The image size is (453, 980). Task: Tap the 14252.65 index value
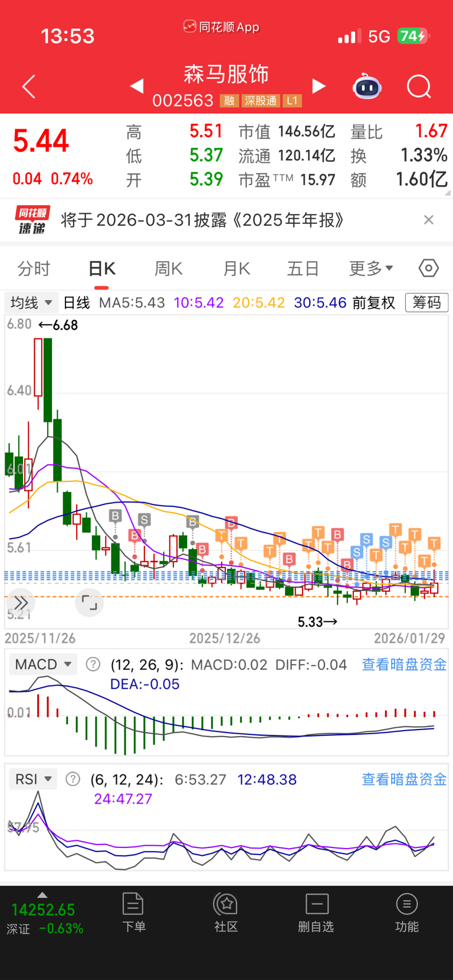click(43, 910)
